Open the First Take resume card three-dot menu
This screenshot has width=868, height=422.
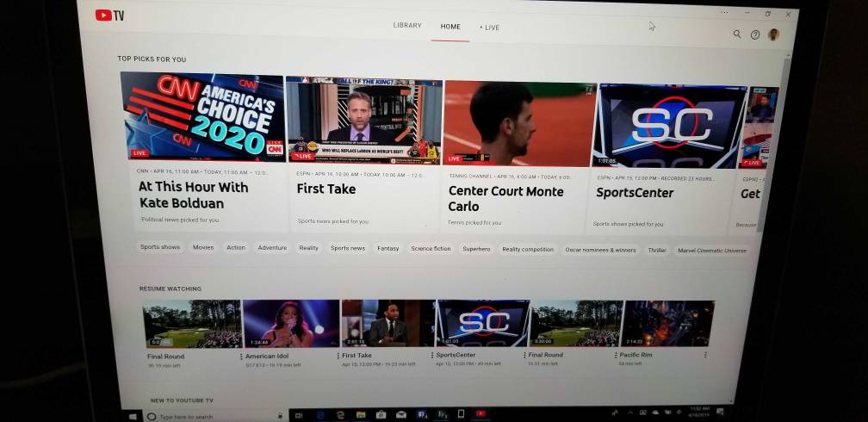(x=431, y=355)
